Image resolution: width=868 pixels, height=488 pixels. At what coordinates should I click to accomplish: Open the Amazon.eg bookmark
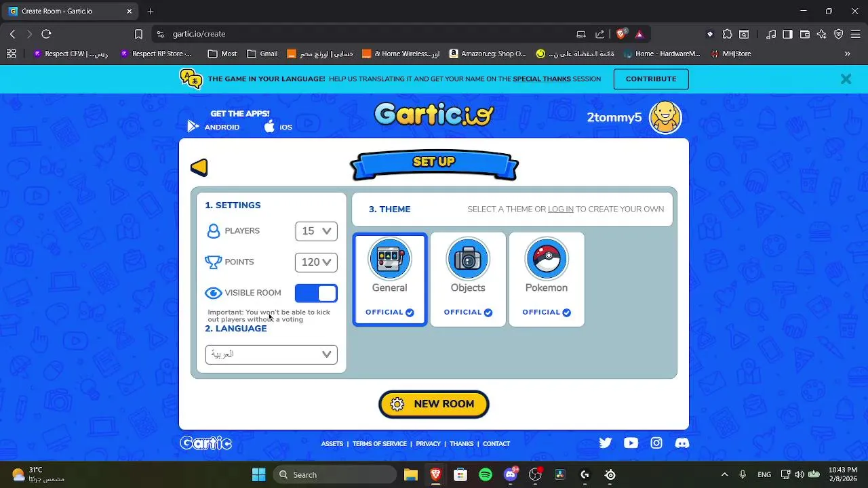[488, 54]
